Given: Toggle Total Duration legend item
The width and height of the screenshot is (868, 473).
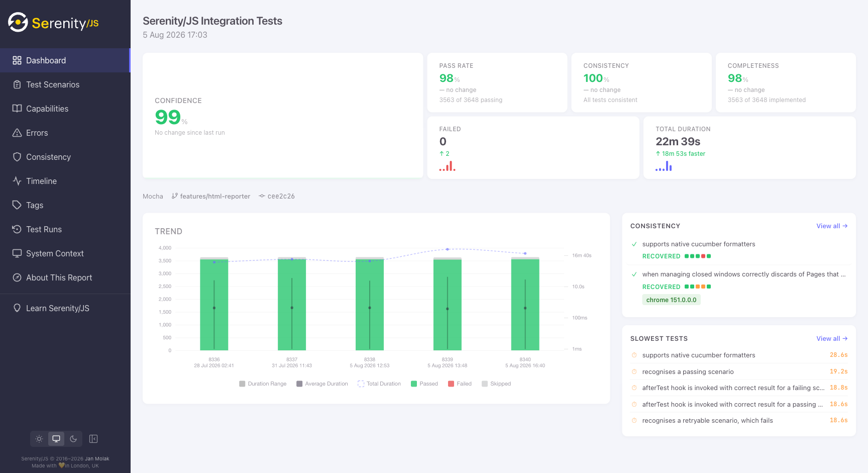Looking at the screenshot, I should [x=379, y=384].
